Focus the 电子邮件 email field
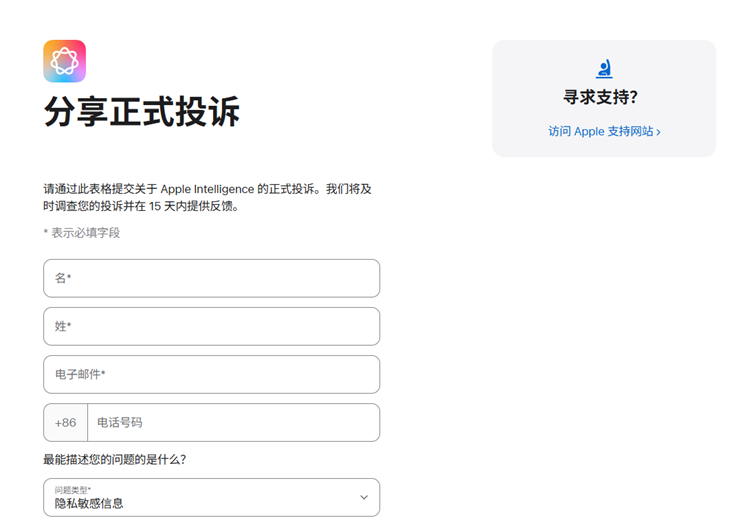 click(211, 375)
